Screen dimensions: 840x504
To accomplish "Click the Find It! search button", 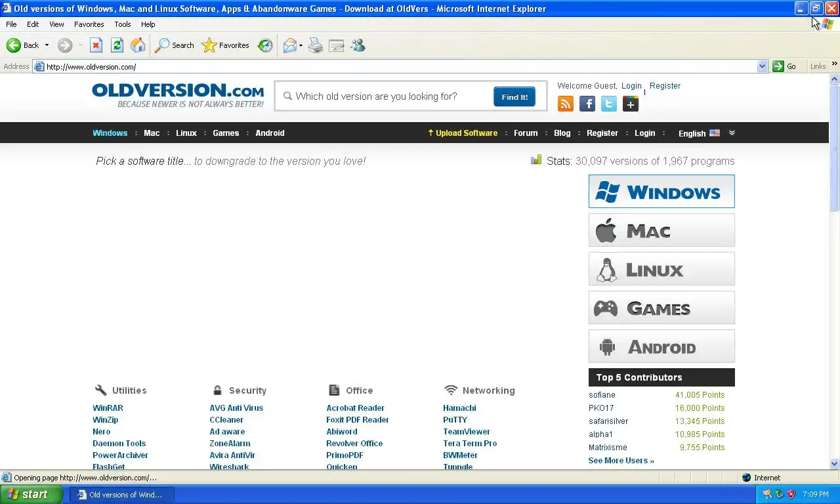I will pos(514,96).
